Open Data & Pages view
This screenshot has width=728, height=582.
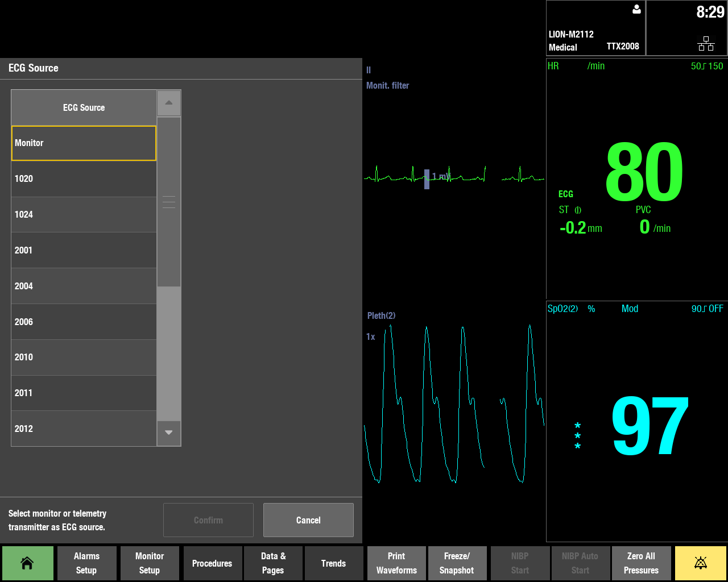273,563
